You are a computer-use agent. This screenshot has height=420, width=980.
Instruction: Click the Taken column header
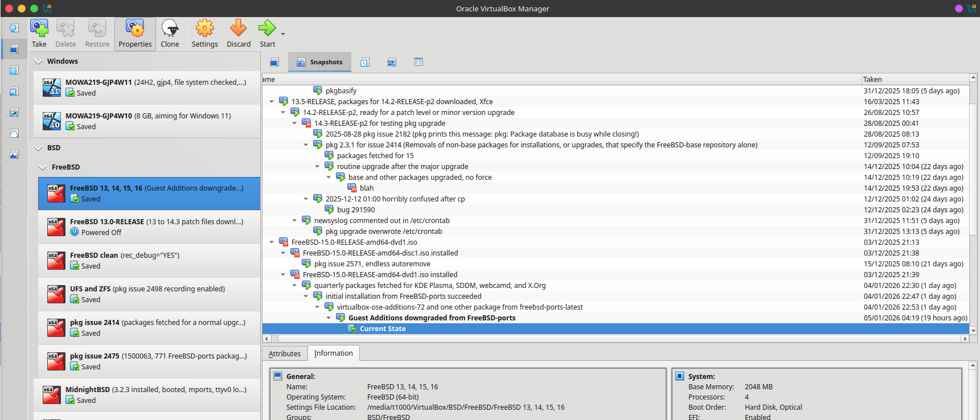click(911, 79)
